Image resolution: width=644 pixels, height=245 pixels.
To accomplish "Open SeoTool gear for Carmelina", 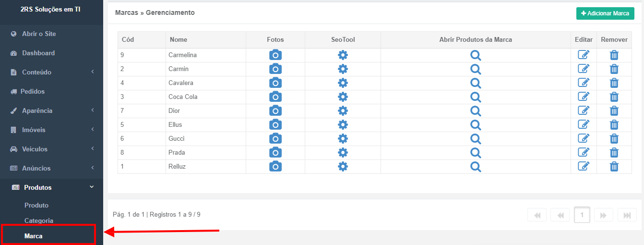I will tap(343, 55).
